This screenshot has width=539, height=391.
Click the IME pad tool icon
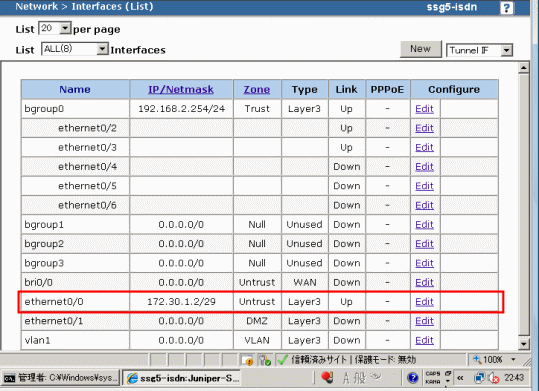tap(375, 377)
